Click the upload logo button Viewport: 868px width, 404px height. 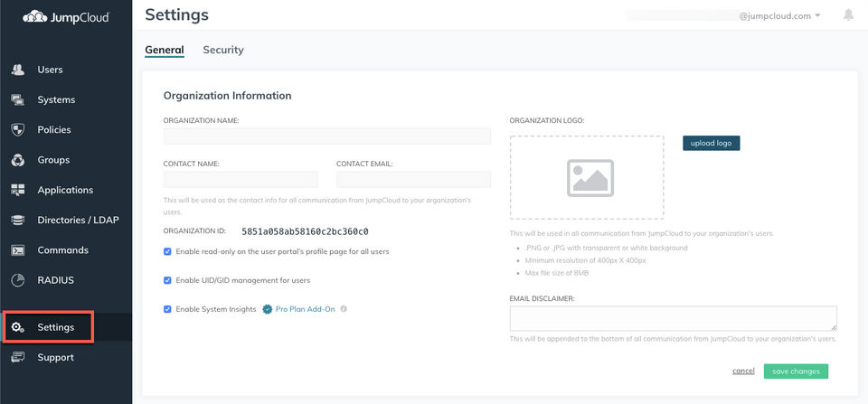click(x=711, y=143)
